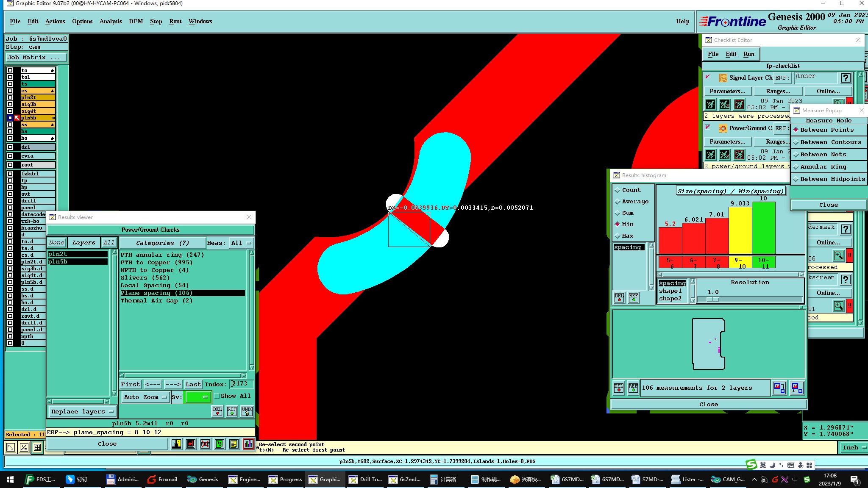Screen dimensions: 868x488
Task: Select the Max radio option in histogram
Action: click(x=618, y=236)
